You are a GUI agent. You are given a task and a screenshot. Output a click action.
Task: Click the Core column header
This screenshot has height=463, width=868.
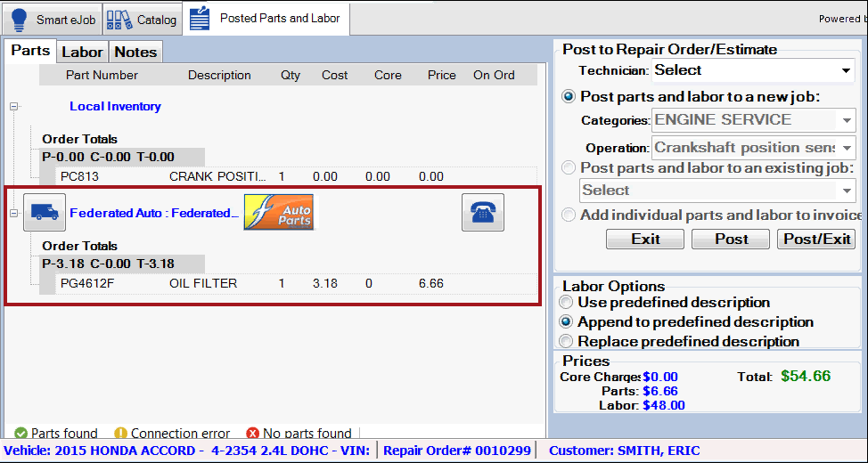pos(388,75)
